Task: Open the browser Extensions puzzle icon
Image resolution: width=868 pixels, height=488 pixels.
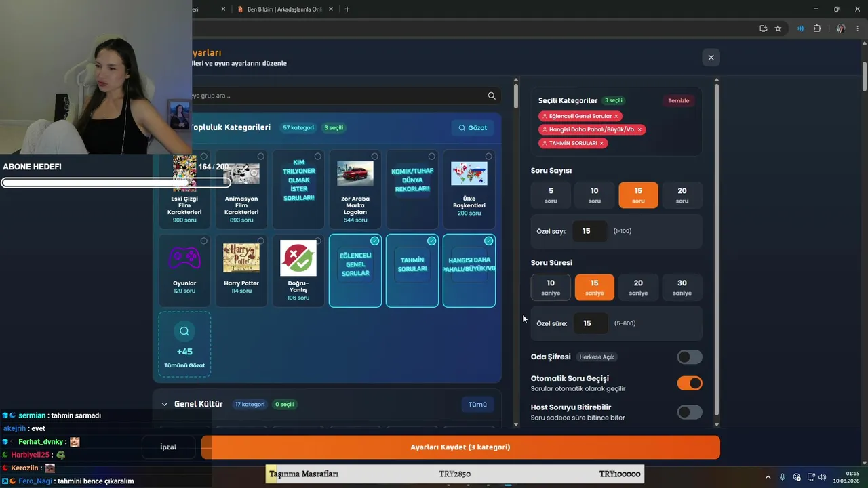Action: [x=817, y=28]
